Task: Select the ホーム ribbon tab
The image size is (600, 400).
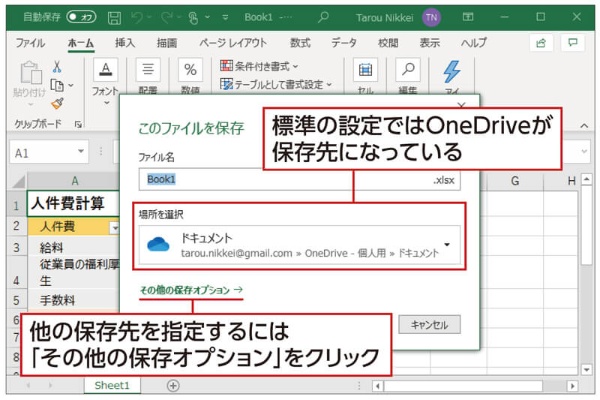Action: (81, 43)
